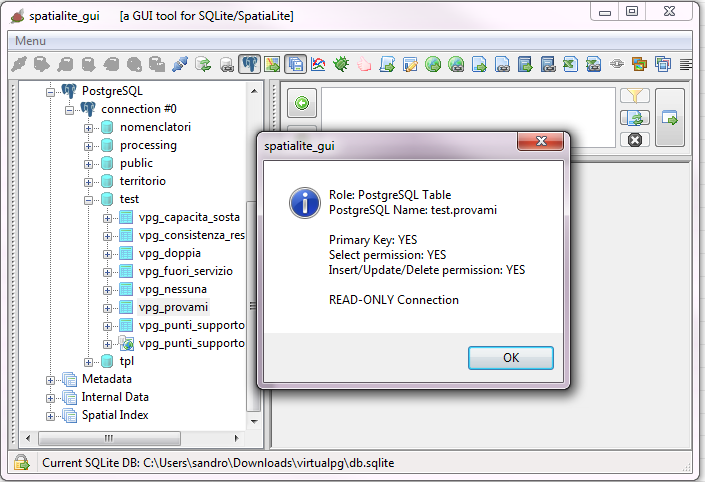Click the refresh arrows button below the funnel
This screenshot has width=705, height=482.
(x=634, y=118)
